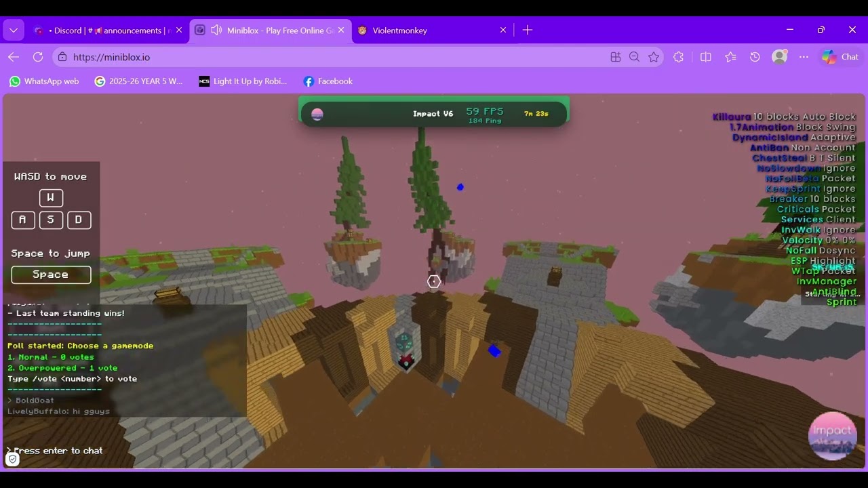This screenshot has width=868, height=488.
Task: Click the 59 FPS counter
Action: click(485, 111)
